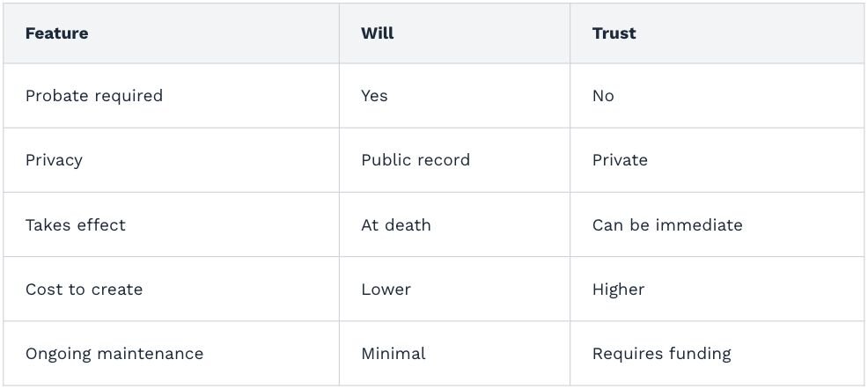
Task: Select the 'Takes effect' row label
Action: (75, 225)
